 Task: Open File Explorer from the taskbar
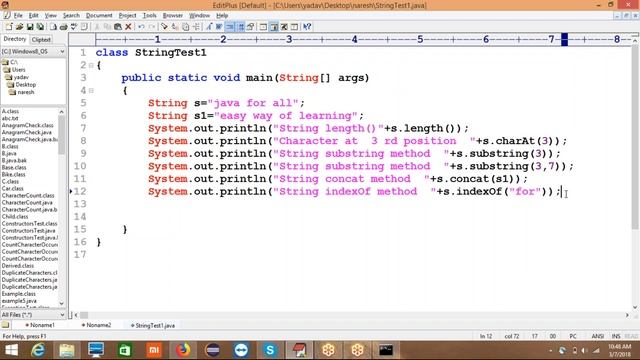click(x=67, y=350)
